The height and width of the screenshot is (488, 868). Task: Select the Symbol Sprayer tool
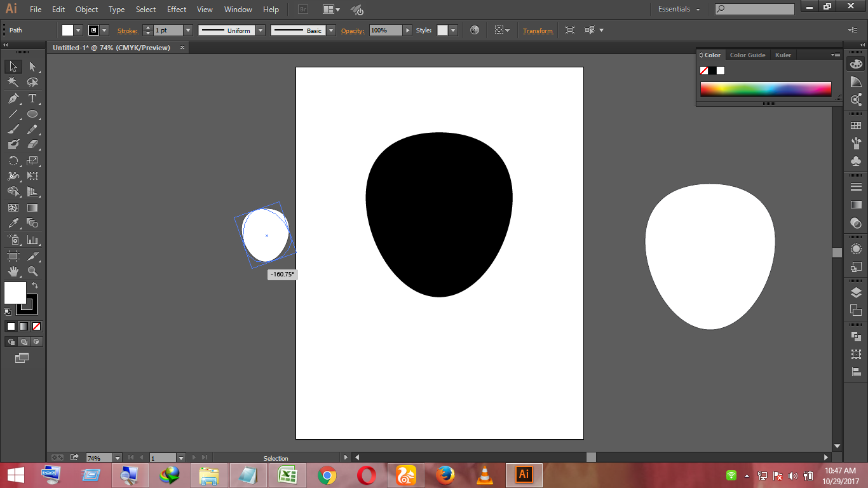pos(13,240)
